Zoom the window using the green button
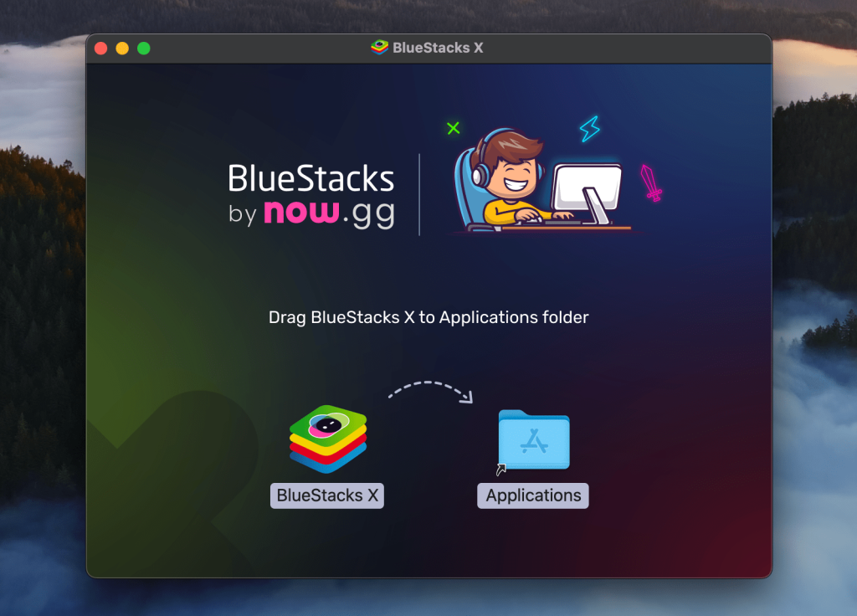This screenshot has width=857, height=616. coord(144,49)
